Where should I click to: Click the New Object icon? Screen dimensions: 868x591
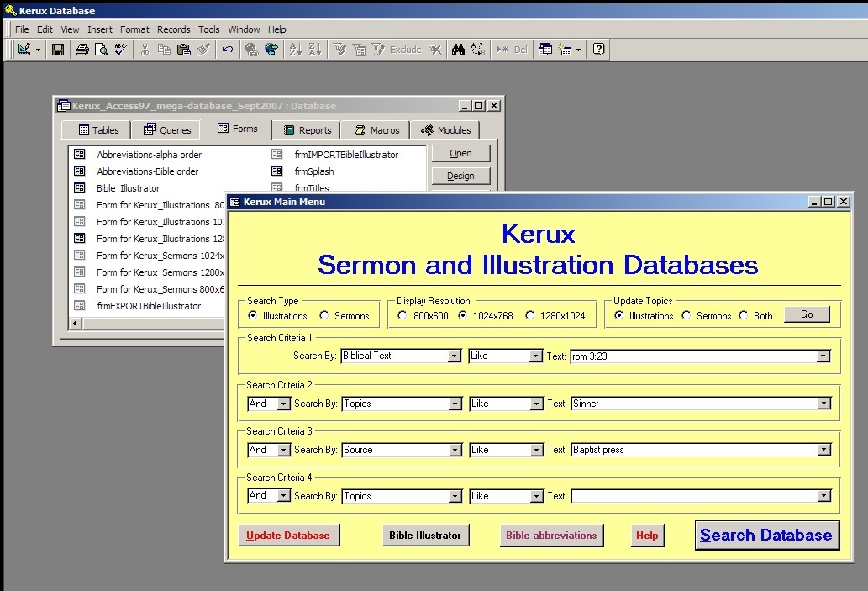tap(566, 50)
